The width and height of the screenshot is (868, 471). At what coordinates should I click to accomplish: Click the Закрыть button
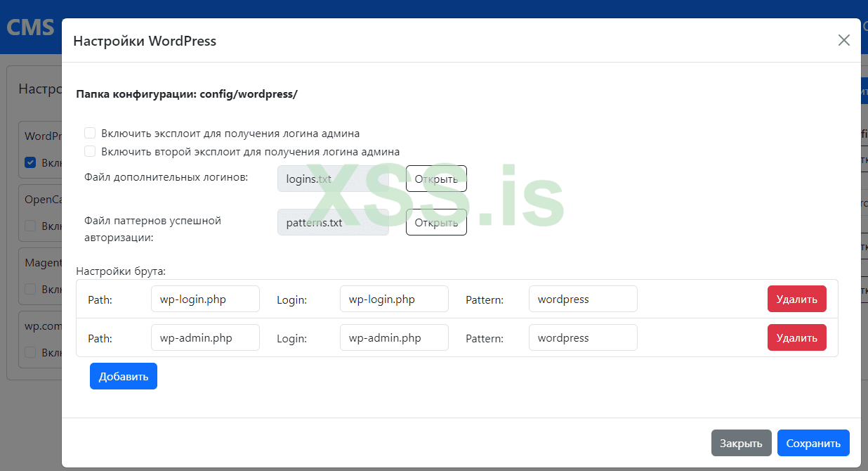(741, 444)
